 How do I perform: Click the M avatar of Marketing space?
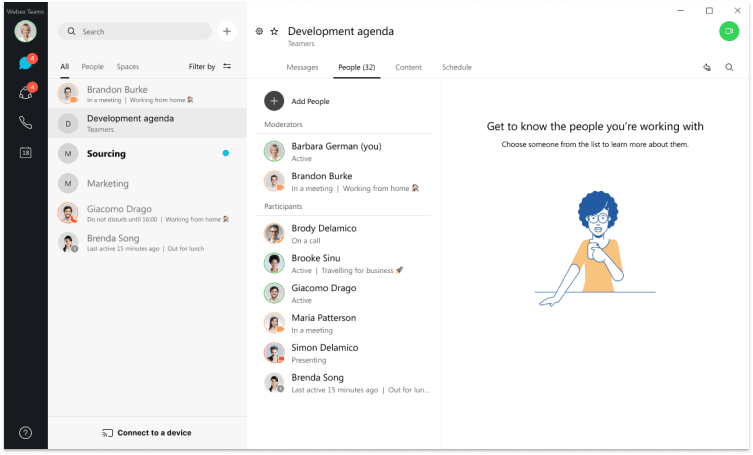coord(68,184)
